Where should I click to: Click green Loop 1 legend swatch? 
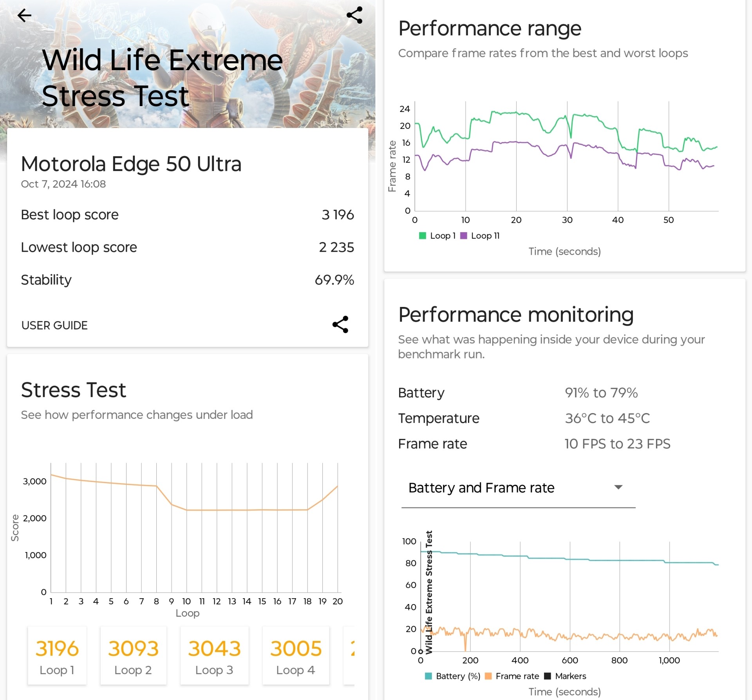422,236
